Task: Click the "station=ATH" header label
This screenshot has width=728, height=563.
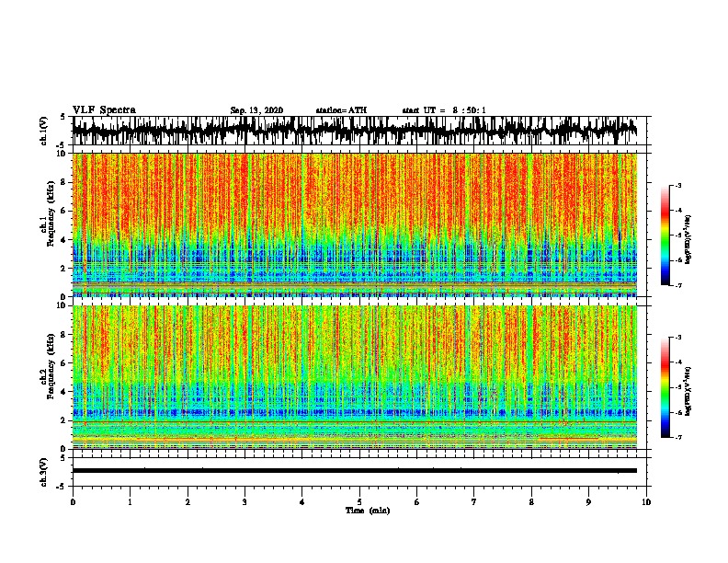Action: (x=341, y=110)
